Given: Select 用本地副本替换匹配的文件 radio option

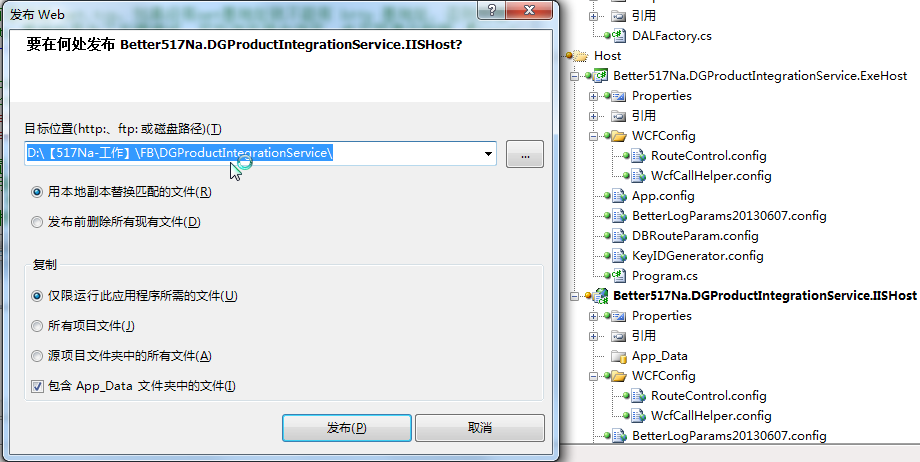Looking at the screenshot, I should tap(37, 192).
